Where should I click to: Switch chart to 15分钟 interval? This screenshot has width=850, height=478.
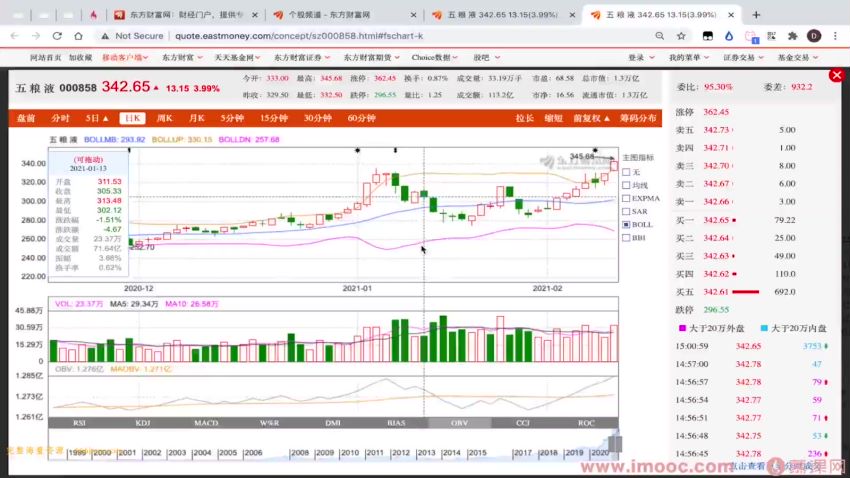point(274,118)
